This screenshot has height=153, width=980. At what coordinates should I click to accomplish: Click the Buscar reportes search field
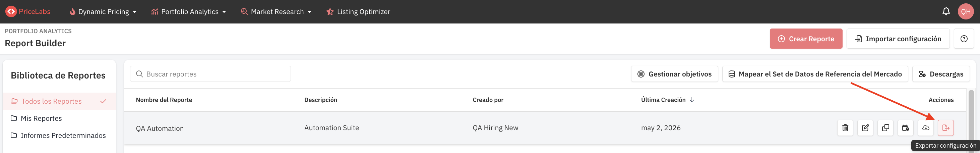coord(210,74)
